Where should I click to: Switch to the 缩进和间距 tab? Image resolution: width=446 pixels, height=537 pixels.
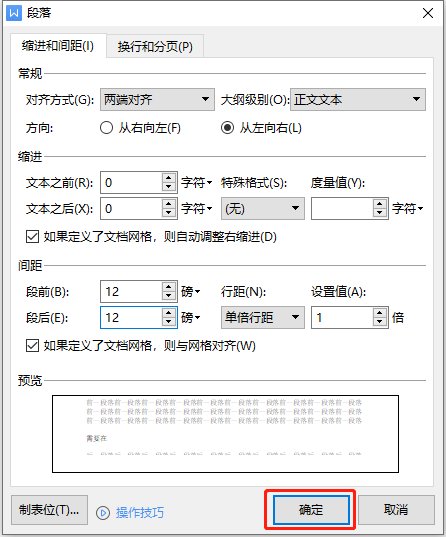coord(58,46)
